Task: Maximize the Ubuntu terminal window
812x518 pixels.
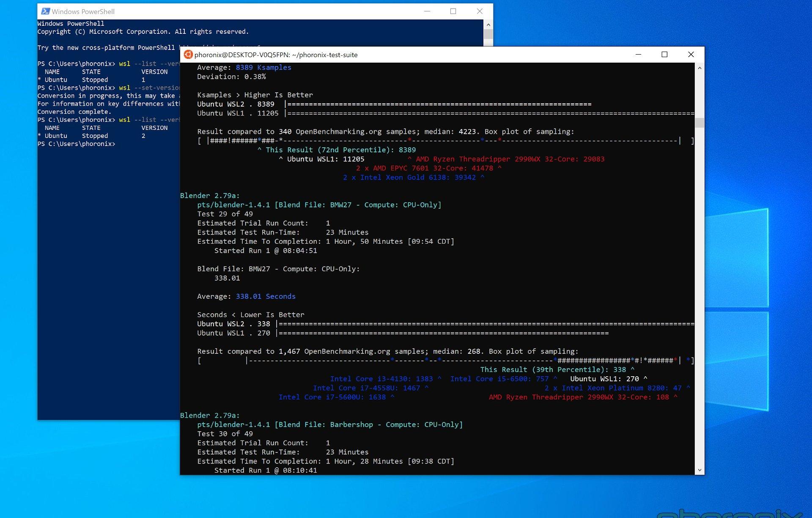Action: 664,55
